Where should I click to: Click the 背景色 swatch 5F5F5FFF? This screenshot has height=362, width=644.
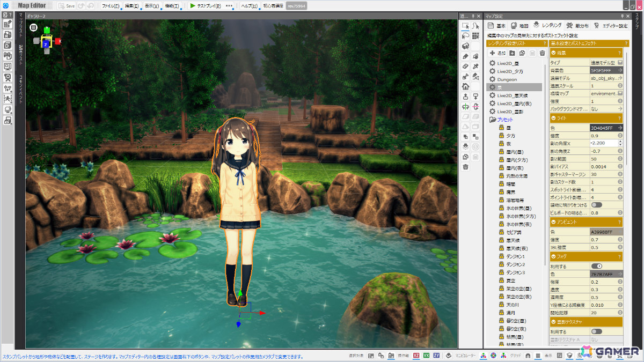coord(606,70)
